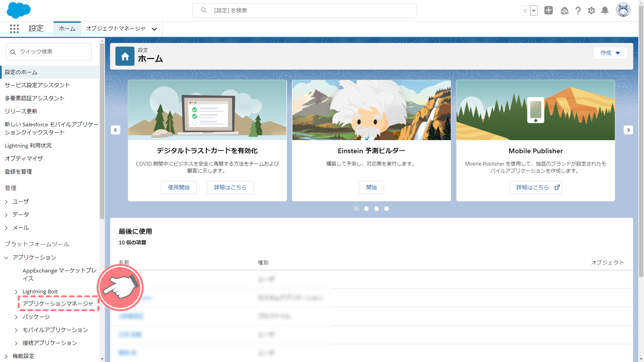This screenshot has height=362, width=644.
Task: Open Lightning 利用状況
Action: pos(28,145)
